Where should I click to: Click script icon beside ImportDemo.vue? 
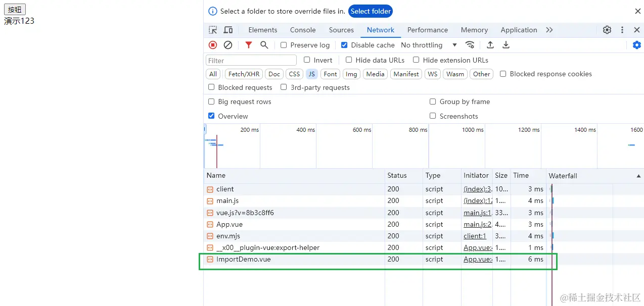click(210, 260)
